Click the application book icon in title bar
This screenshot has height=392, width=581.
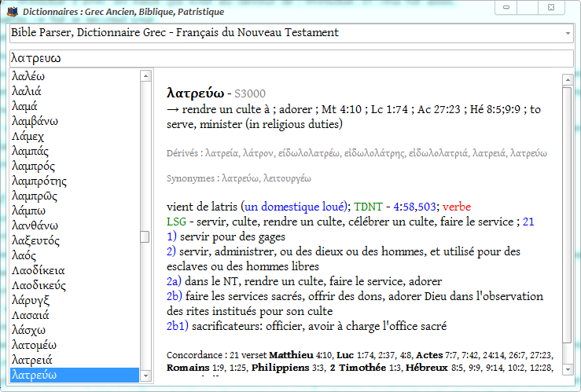click(x=13, y=12)
